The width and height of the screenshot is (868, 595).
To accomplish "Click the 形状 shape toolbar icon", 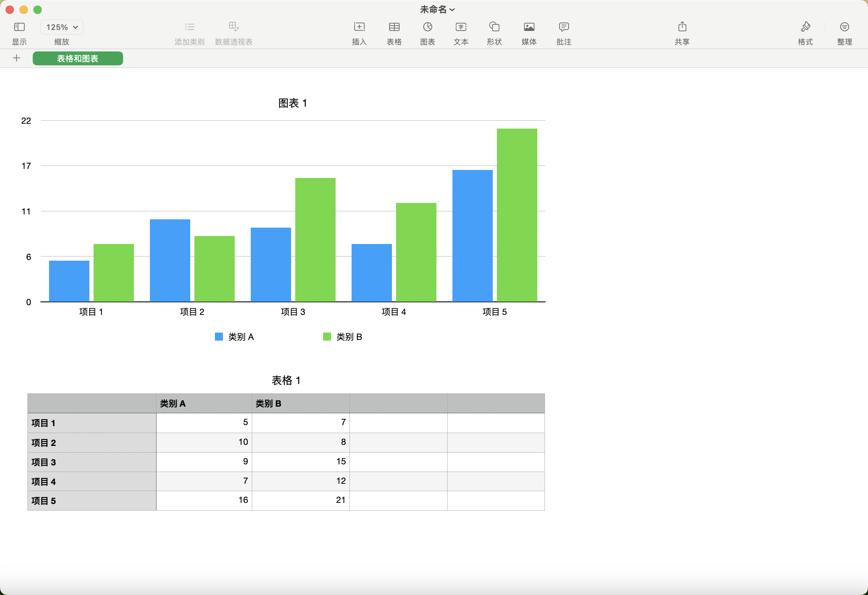I will (494, 27).
